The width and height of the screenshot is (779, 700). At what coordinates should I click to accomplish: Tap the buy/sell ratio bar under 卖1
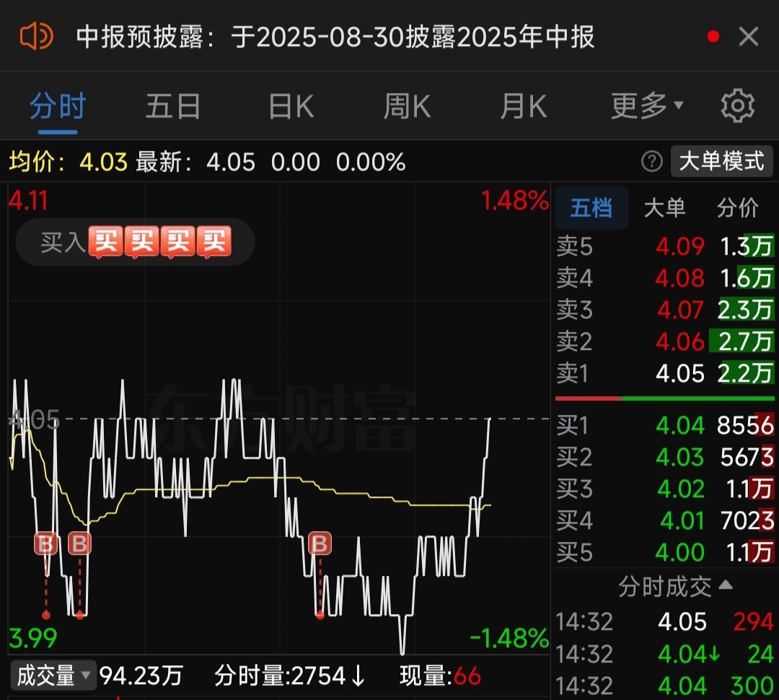click(x=665, y=398)
